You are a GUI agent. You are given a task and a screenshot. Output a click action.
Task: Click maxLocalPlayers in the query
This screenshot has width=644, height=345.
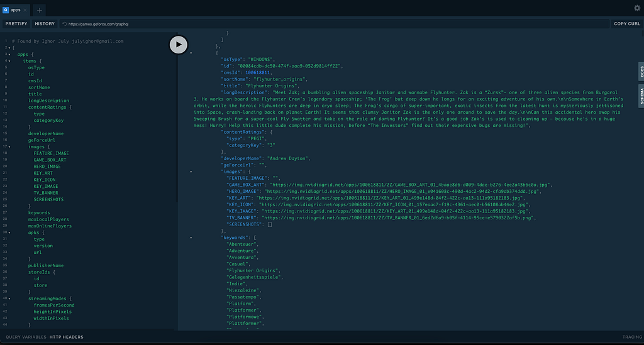pos(48,219)
